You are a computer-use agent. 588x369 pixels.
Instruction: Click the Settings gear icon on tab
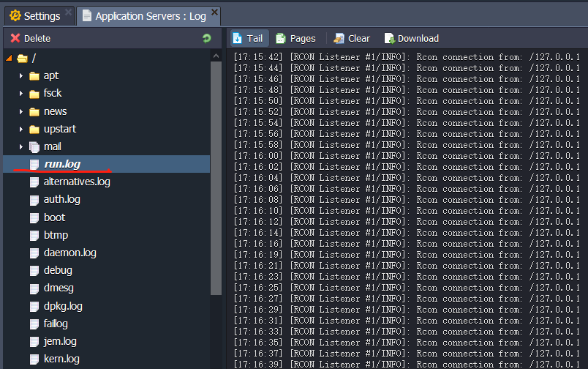pyautogui.click(x=15, y=15)
